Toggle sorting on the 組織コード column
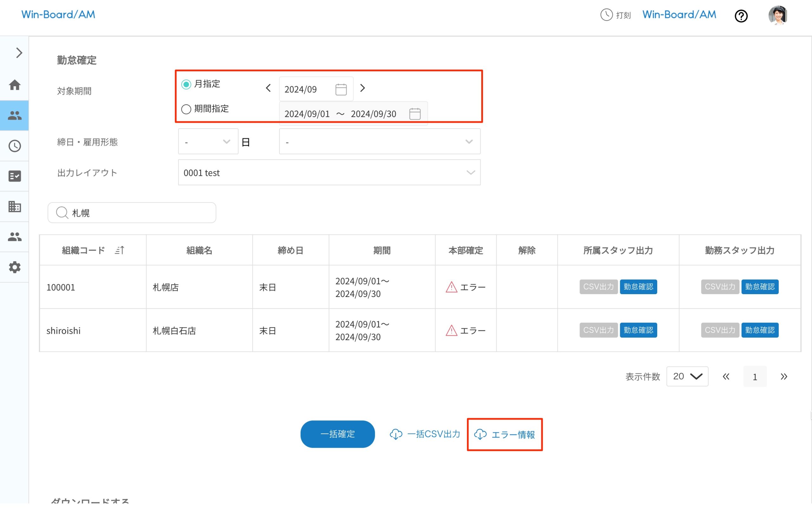This screenshot has width=812, height=515. pyautogui.click(x=120, y=250)
